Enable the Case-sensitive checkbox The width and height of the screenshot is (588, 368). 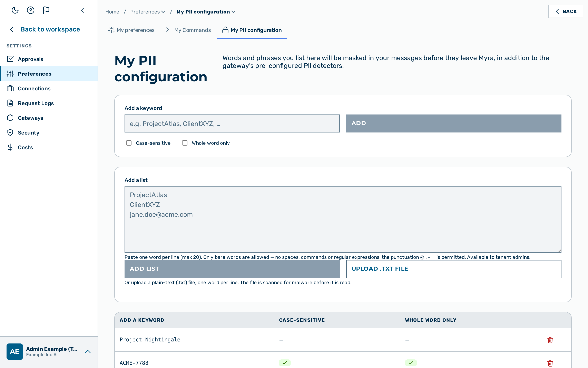click(129, 143)
